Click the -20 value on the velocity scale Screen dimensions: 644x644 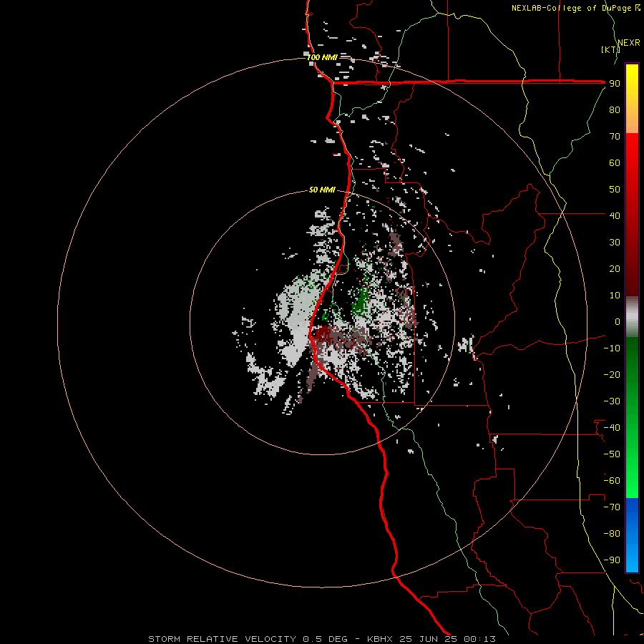(x=612, y=375)
